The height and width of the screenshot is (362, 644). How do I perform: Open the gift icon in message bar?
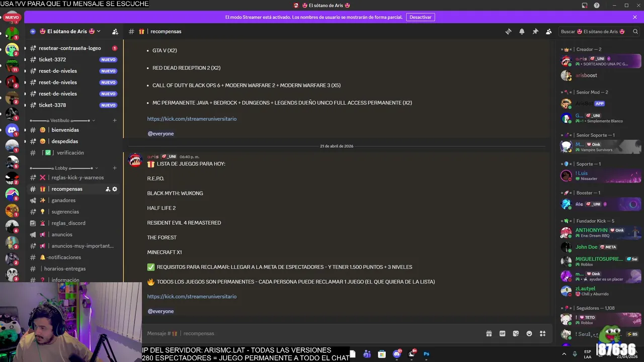[x=489, y=333]
